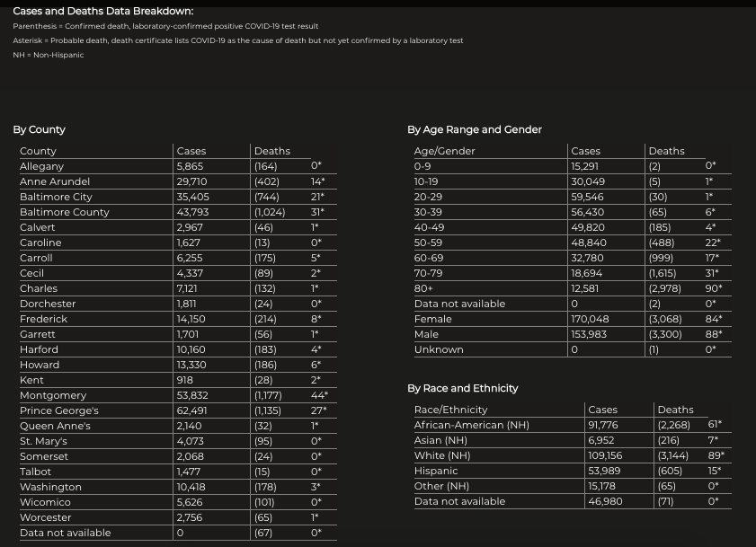The image size is (756, 547).
Task: Click the Race/Ethnicity column header
Action: 450,410
